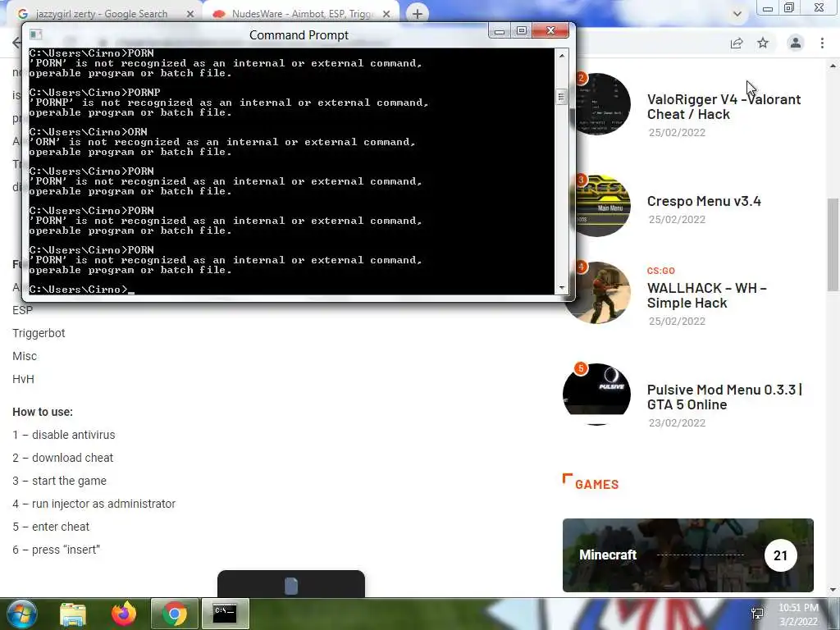Open Chrome's three-dot menu

(822, 43)
